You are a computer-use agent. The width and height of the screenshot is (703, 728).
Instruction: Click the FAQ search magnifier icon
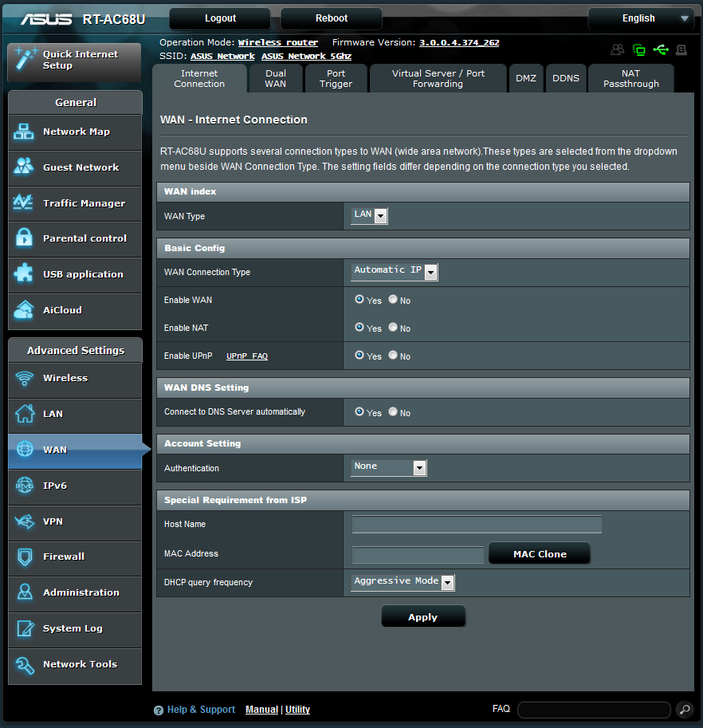pos(685,710)
